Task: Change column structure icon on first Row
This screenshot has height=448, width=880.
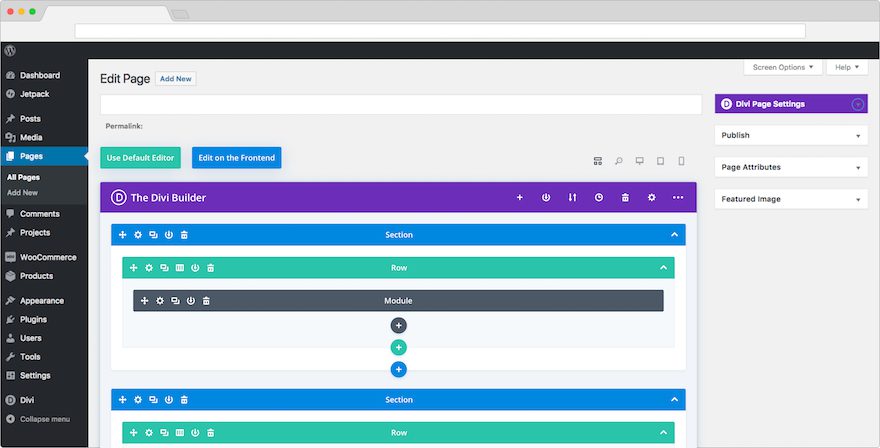Action: (180, 268)
